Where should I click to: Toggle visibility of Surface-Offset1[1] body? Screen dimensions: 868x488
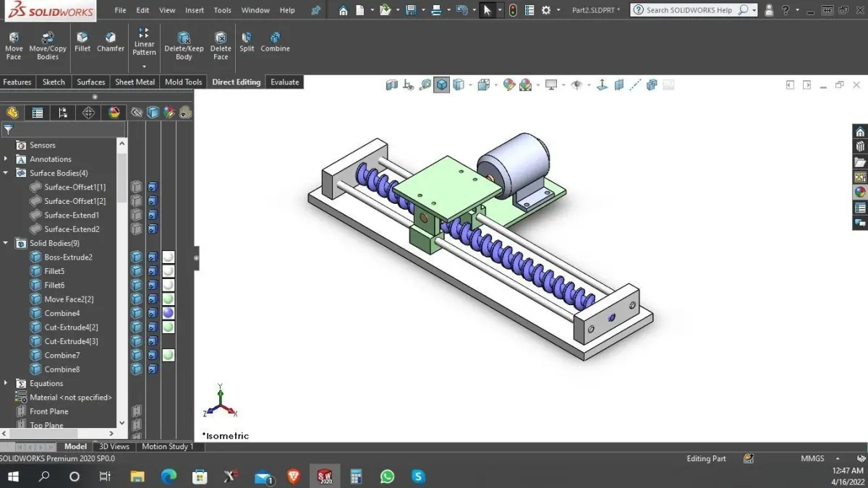136,187
